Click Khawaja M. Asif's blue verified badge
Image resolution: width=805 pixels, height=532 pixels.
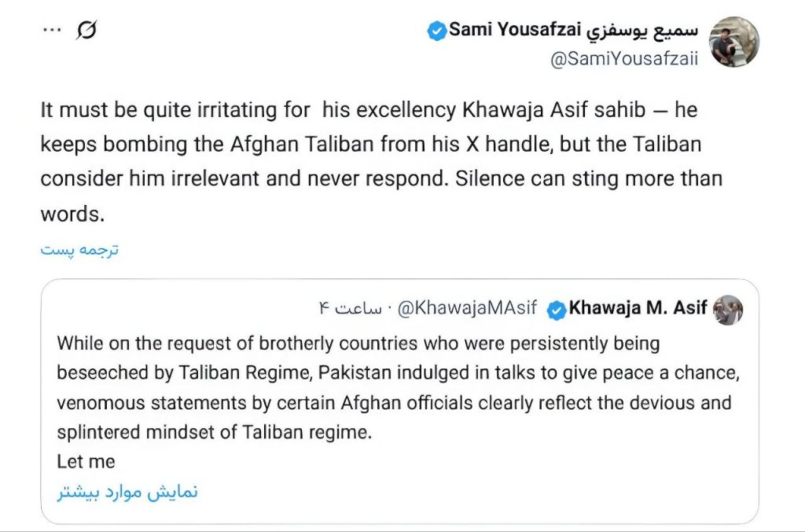556,309
